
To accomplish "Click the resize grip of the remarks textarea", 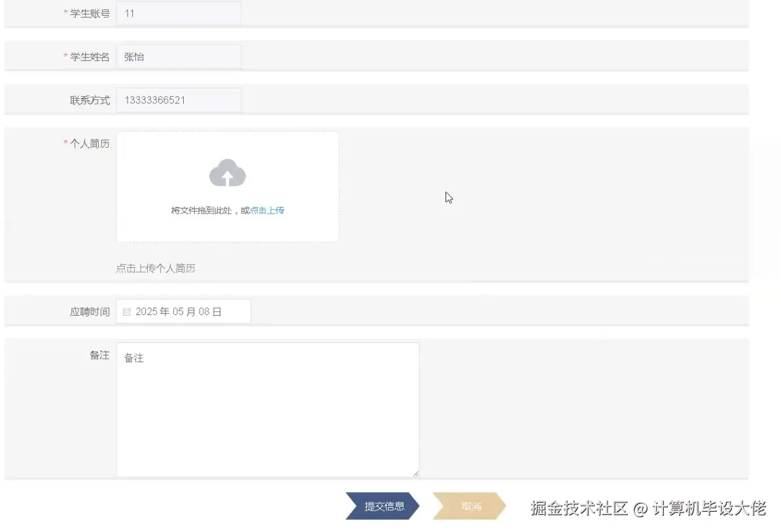I will click(415, 472).
